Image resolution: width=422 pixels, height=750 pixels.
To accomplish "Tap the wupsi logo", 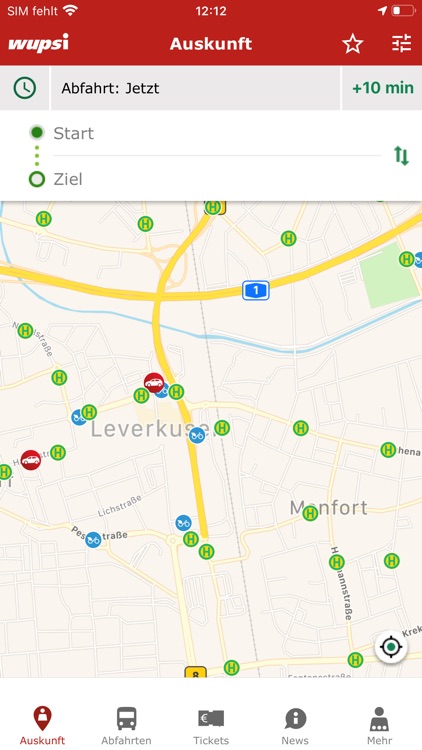I will click(x=38, y=44).
